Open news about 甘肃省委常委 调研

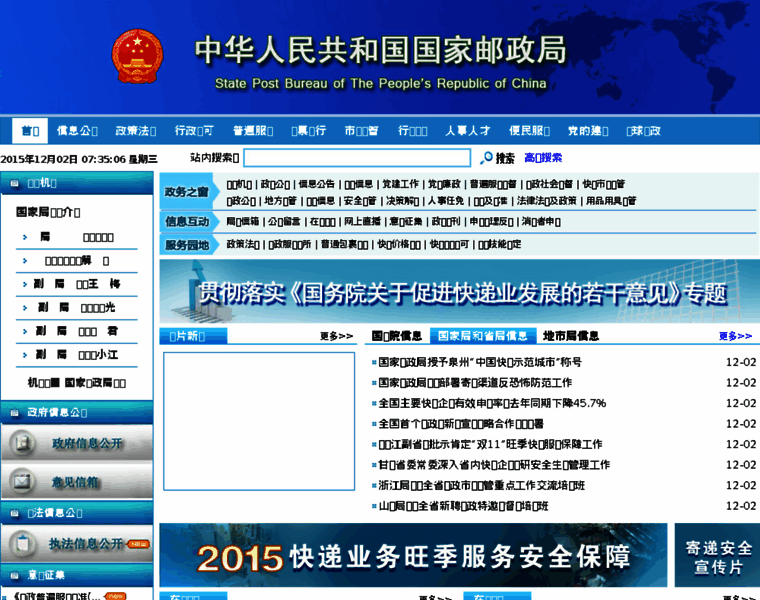(x=494, y=465)
